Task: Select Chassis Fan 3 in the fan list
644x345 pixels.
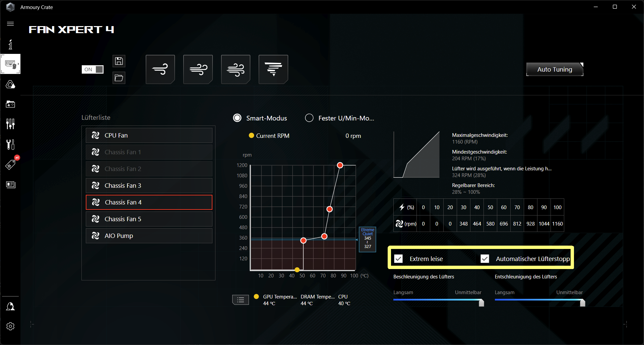Action: pyautogui.click(x=149, y=186)
